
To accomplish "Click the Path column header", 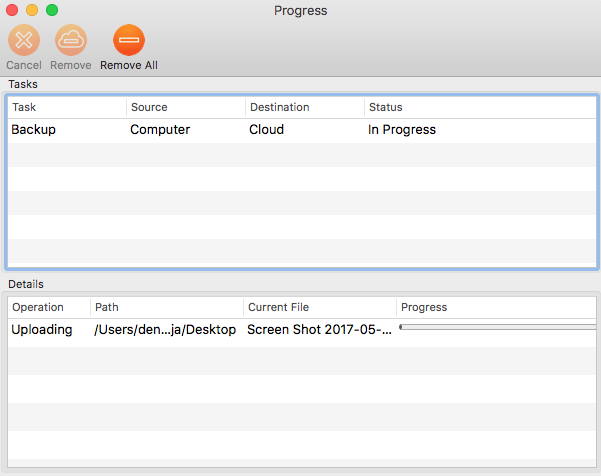I will coord(167,307).
